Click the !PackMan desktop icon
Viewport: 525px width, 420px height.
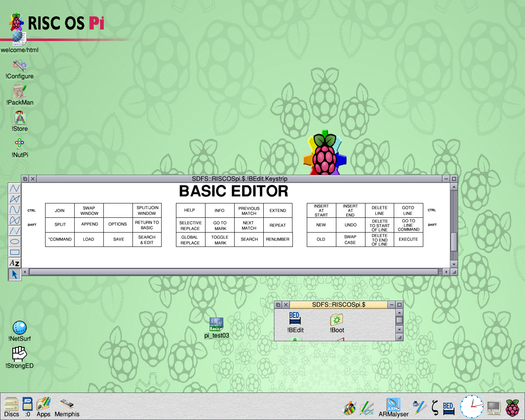tap(20, 95)
